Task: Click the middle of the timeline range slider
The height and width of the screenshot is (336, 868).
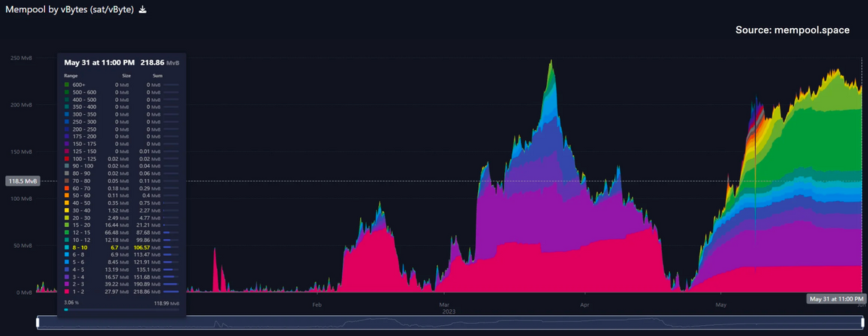Action: coord(451,323)
